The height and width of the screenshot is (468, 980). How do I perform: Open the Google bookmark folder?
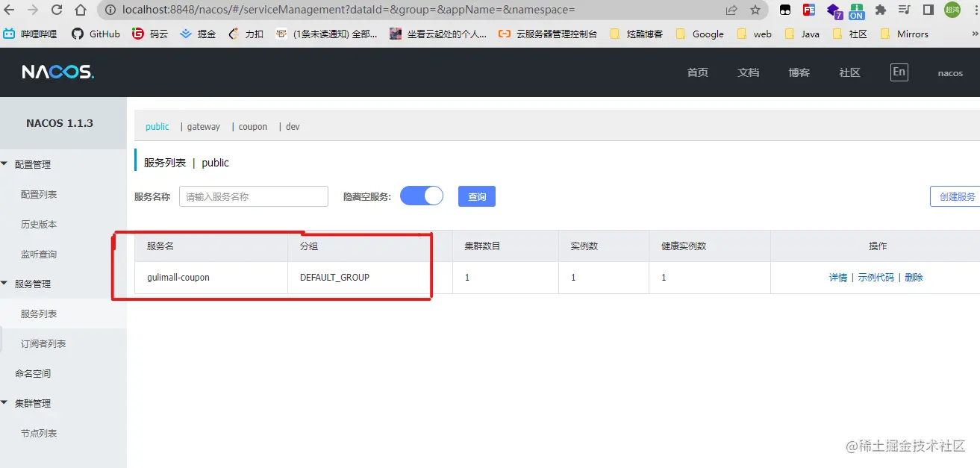coord(699,34)
